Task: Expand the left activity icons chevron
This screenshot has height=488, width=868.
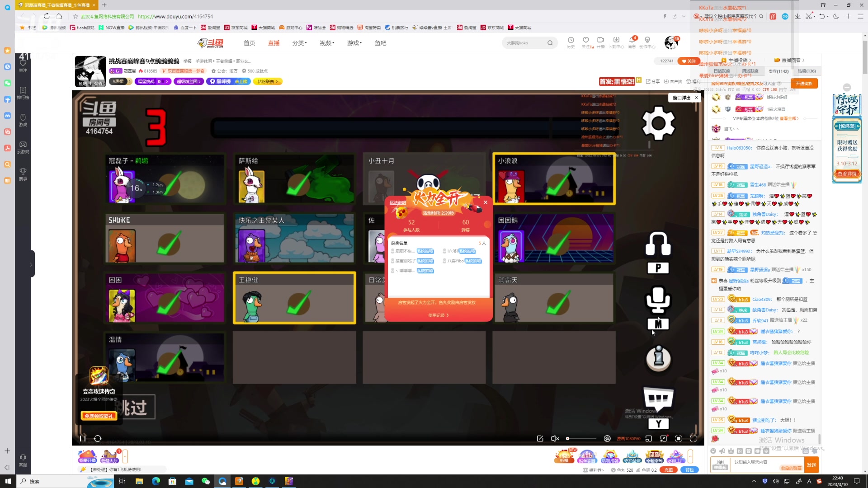Action: point(125,456)
